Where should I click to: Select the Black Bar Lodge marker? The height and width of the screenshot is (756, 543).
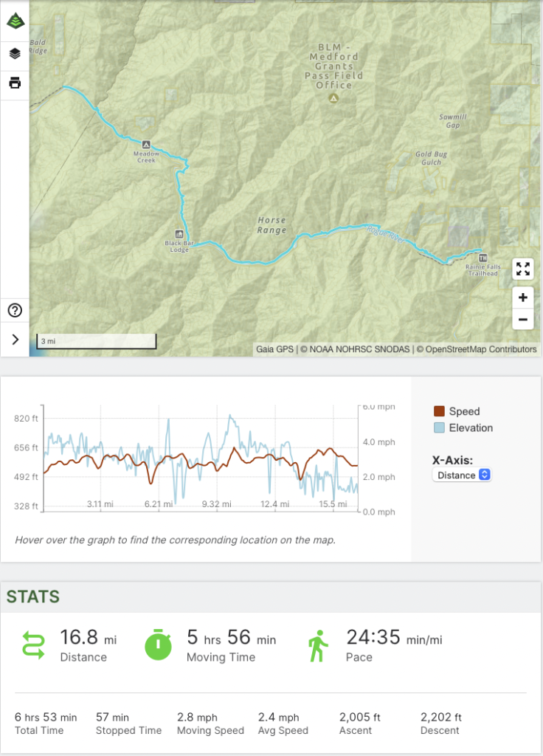179,233
